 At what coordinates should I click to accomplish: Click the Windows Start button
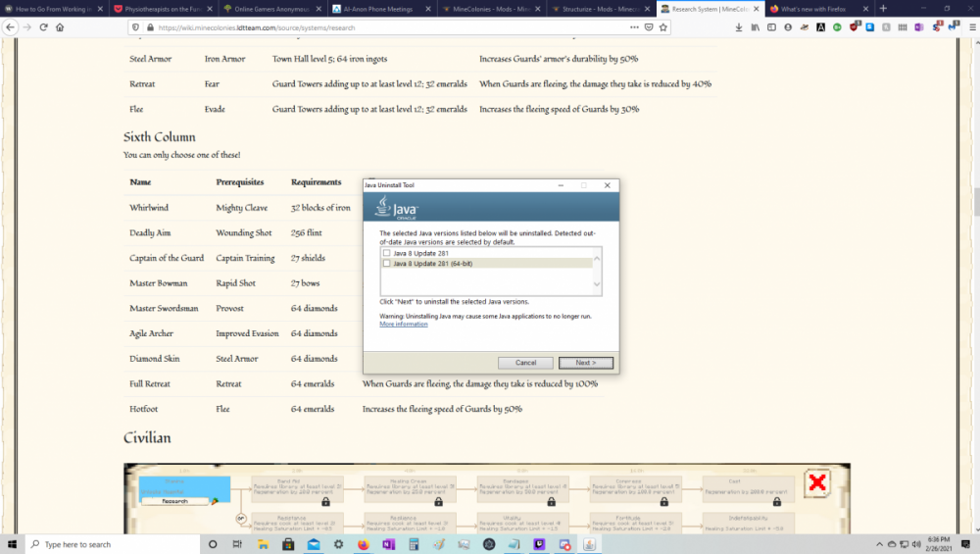12,544
